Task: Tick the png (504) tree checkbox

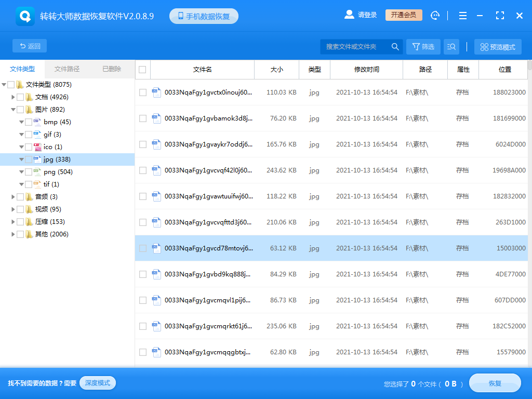Action: [29, 171]
